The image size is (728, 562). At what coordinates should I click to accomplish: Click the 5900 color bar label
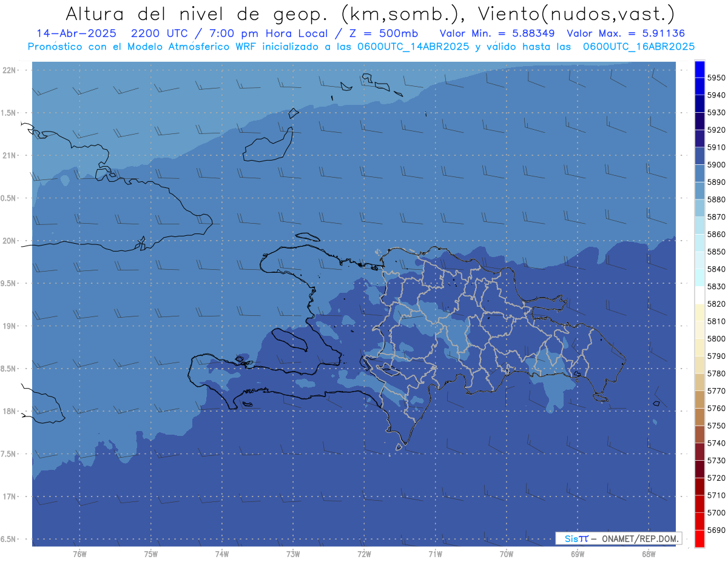716,165
